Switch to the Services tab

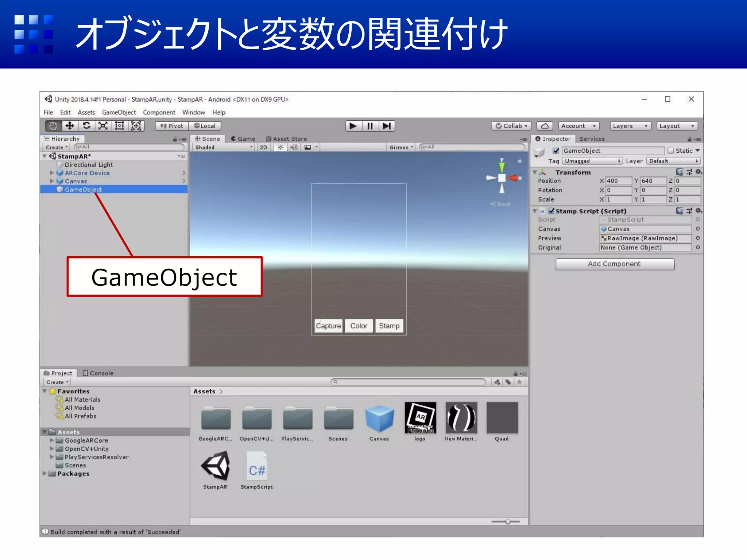592,139
